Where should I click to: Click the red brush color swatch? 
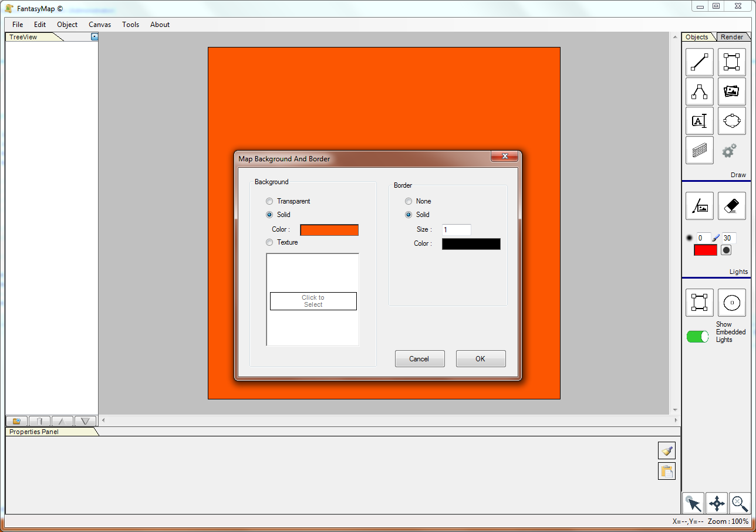(706, 250)
